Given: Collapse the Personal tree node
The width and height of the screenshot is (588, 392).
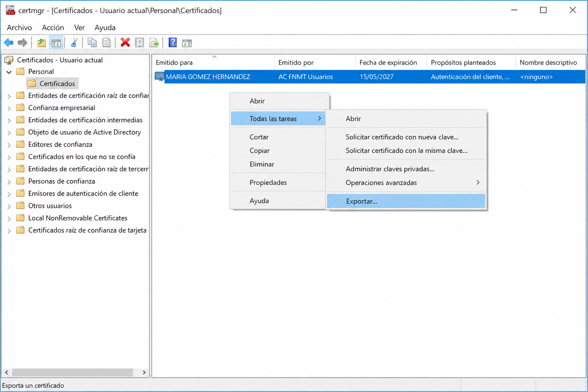Looking at the screenshot, I should (9, 72).
